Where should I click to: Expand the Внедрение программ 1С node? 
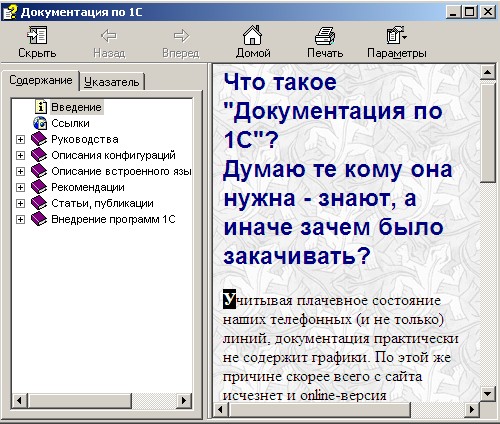point(20,219)
